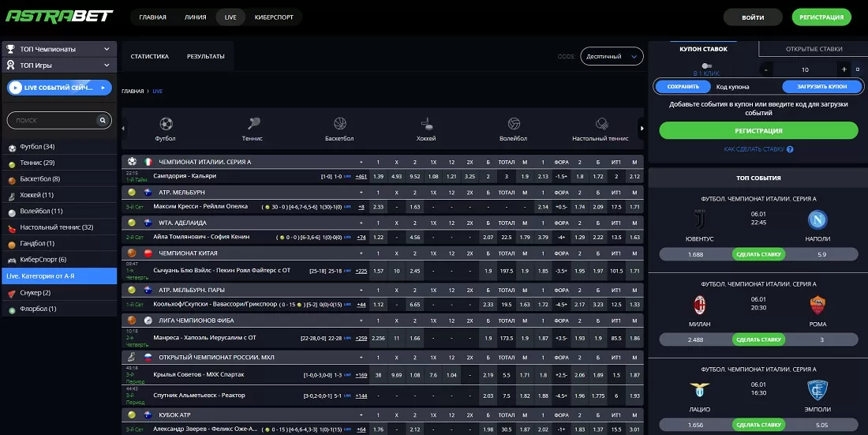The width and height of the screenshot is (868, 435).
Task: Expand the ТОП Чемпионаты section
Action: [107, 49]
